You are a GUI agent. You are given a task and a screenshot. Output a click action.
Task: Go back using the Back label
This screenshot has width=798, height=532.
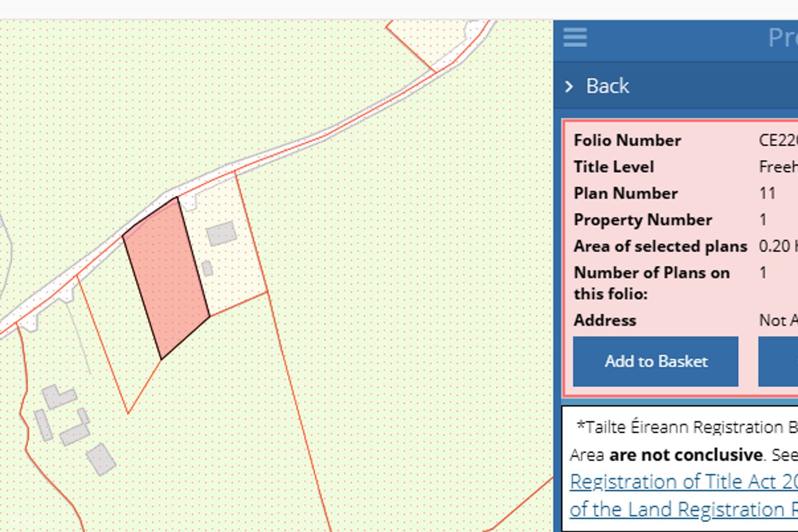point(607,86)
